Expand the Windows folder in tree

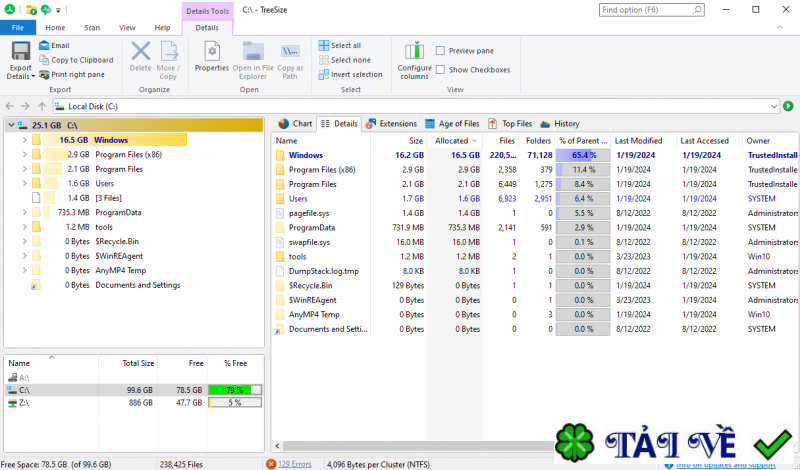23,141
